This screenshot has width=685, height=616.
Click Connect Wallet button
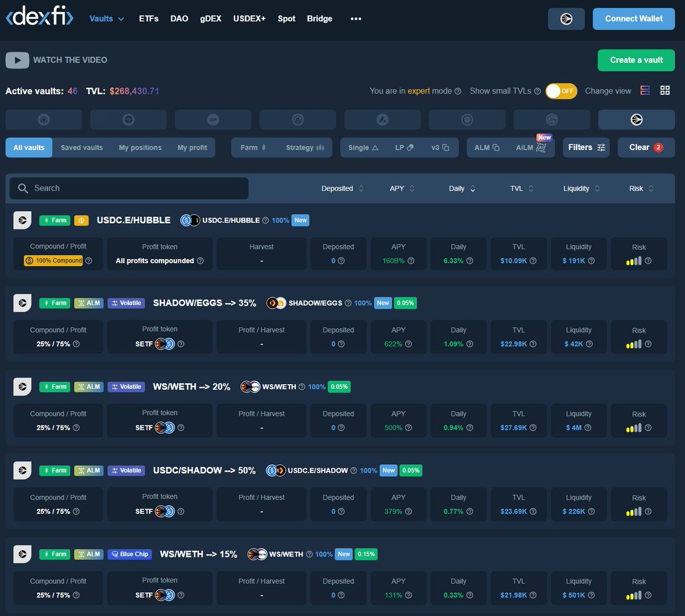click(x=634, y=19)
